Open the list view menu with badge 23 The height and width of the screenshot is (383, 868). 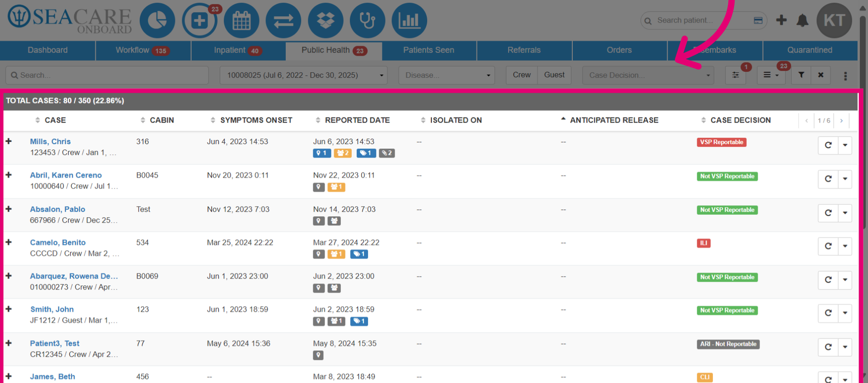point(771,75)
